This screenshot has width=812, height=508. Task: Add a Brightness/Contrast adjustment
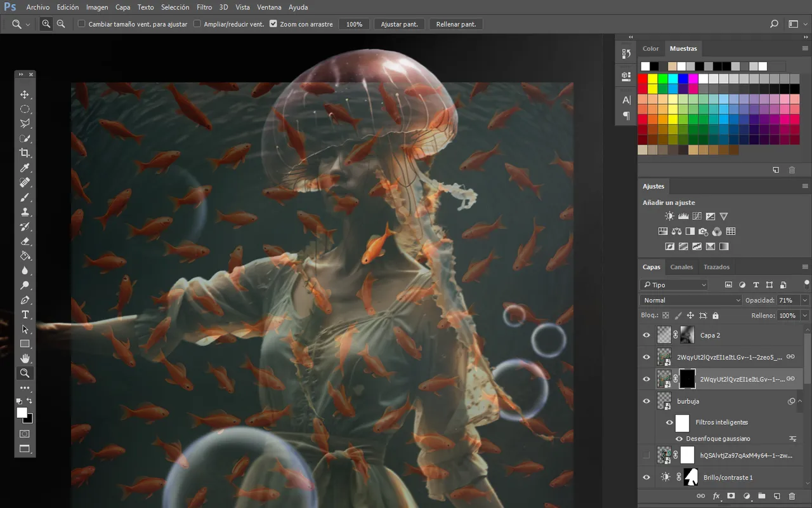670,217
